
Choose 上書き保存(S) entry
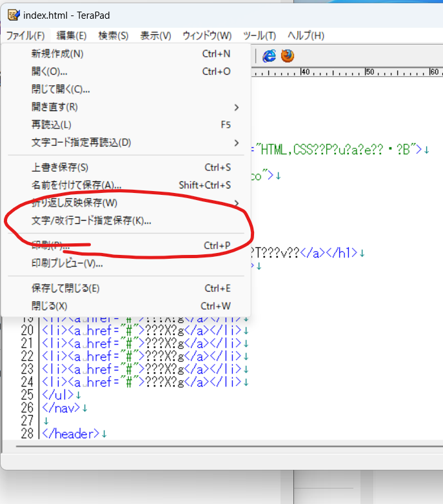[126, 167]
